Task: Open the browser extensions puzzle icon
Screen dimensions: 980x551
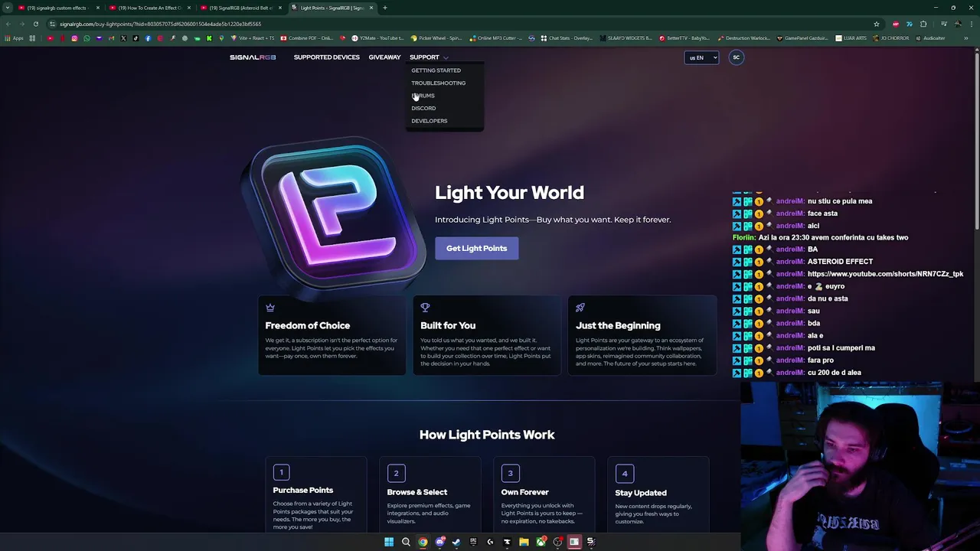Action: coord(923,24)
